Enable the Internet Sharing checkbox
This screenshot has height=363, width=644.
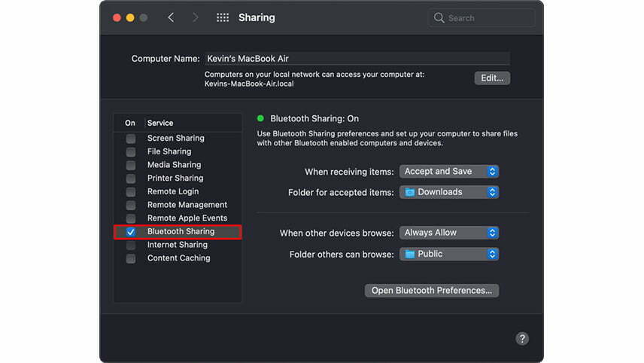click(x=131, y=245)
